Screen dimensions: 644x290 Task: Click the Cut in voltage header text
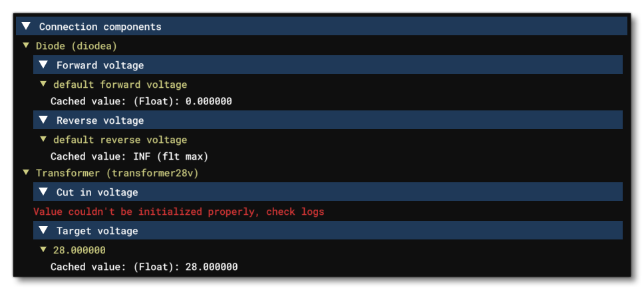[x=97, y=192]
